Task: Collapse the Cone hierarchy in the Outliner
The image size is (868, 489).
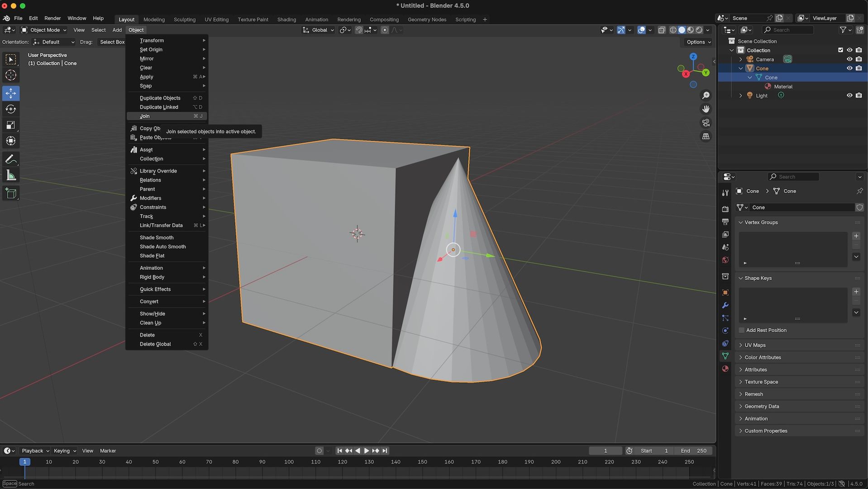Action: tap(740, 68)
